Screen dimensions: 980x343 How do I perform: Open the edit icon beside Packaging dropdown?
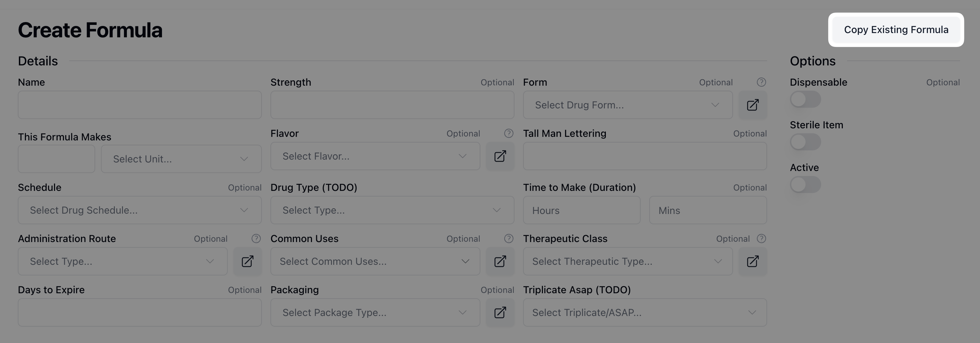[x=500, y=312]
